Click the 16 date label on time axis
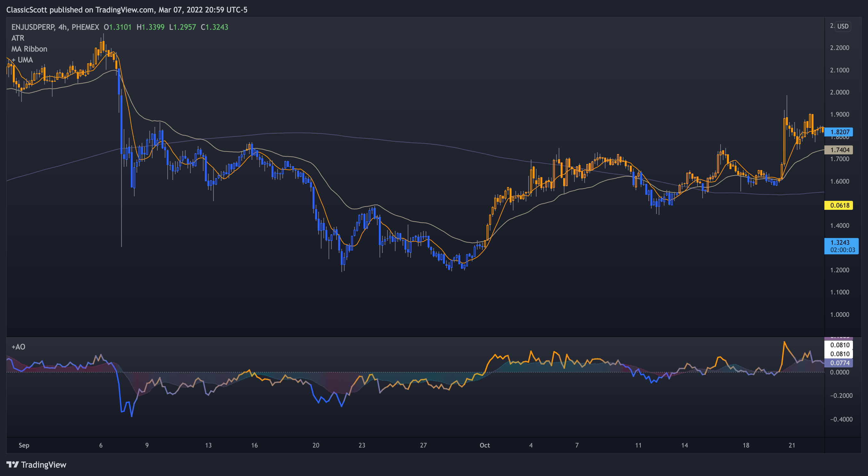The width and height of the screenshot is (868, 476). [255, 445]
